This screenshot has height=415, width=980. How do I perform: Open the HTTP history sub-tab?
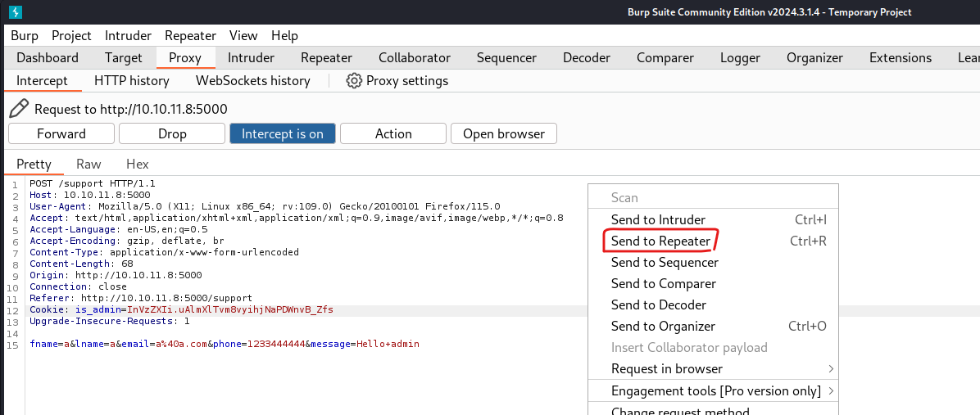click(132, 80)
